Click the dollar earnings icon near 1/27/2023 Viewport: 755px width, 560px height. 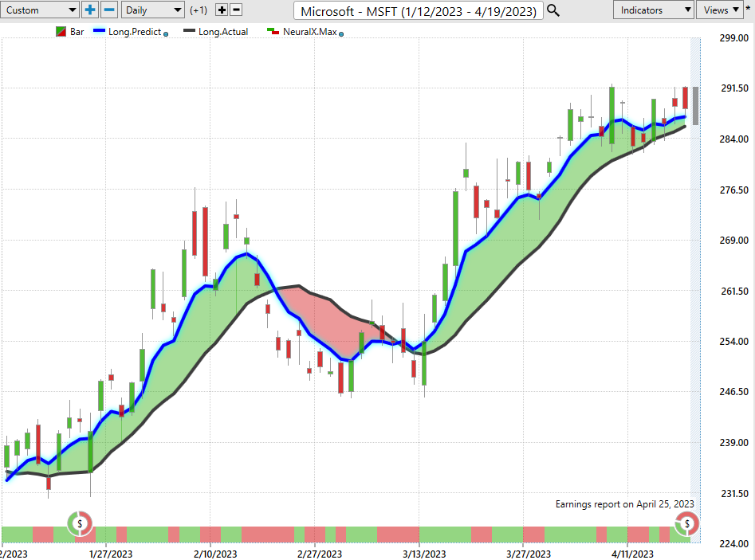coord(80,524)
